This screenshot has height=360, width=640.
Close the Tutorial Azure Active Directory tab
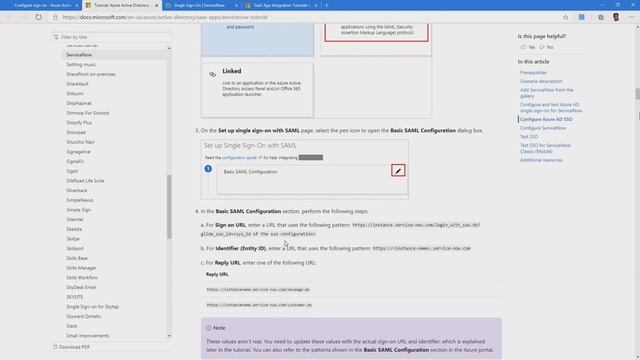(x=156, y=5)
